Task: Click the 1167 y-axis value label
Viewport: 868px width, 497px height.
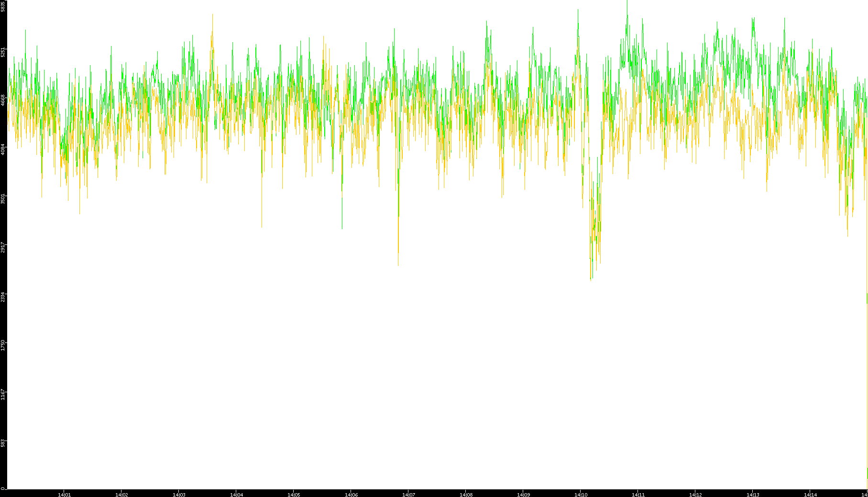Action: click(3, 394)
